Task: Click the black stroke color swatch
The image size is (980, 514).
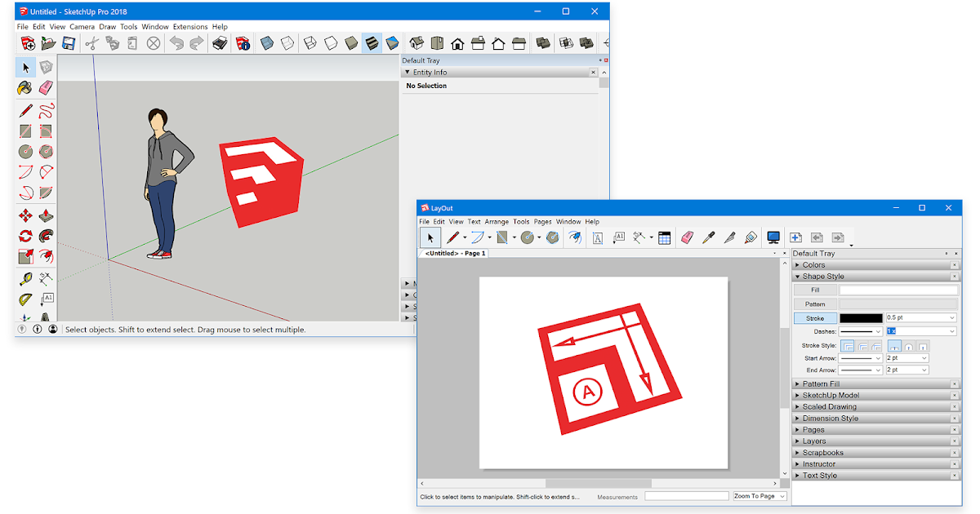Action: pos(862,318)
